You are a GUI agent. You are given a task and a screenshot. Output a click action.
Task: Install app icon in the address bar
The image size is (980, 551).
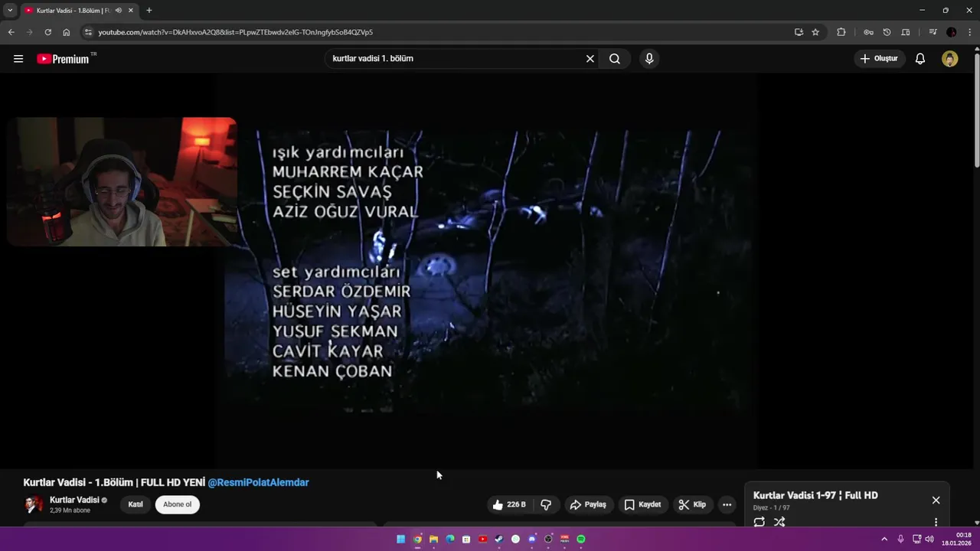pyautogui.click(x=799, y=32)
